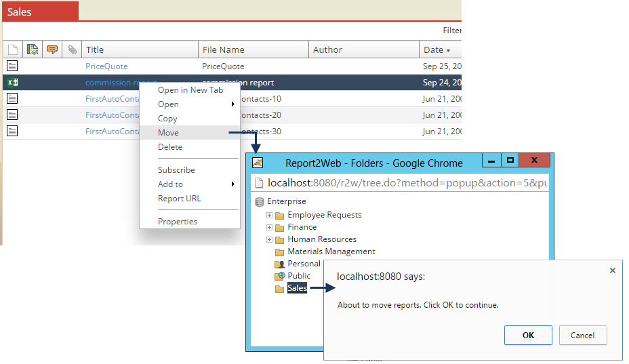This screenshot has width=629, height=364.
Task: Click the comments column header icon
Action: click(52, 49)
